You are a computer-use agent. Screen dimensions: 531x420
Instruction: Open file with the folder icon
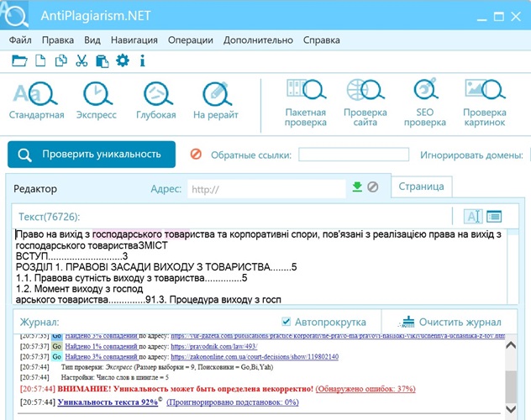pyautogui.click(x=19, y=61)
